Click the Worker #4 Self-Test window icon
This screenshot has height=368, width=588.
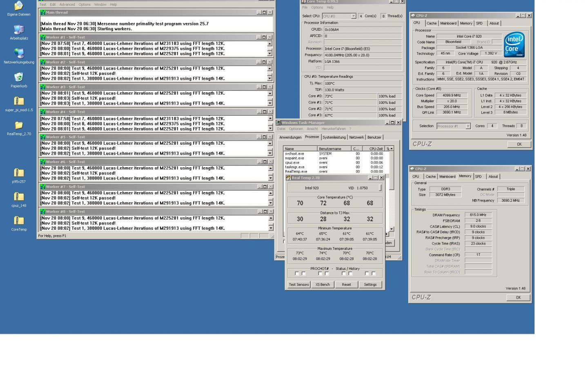43,112
